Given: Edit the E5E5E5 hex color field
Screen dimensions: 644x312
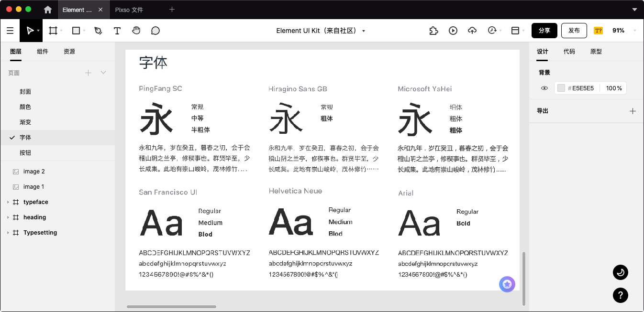Looking at the screenshot, I should click(x=583, y=88).
